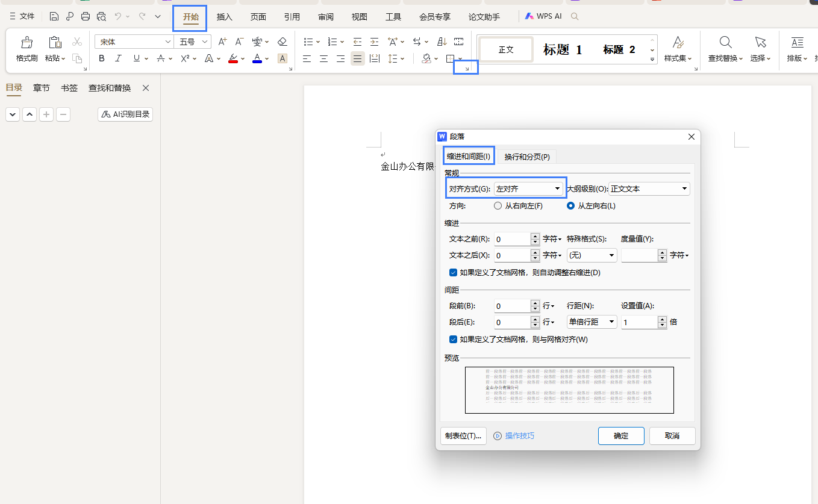The width and height of the screenshot is (818, 504).
Task: Switch to the Insert (插入) ribbon tab
Action: point(225,17)
